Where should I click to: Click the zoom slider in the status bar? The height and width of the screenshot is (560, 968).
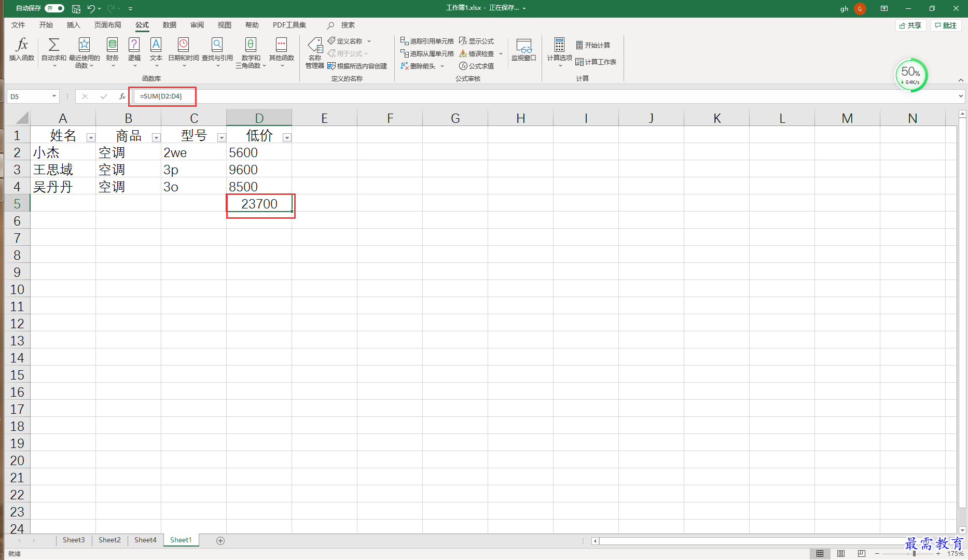click(x=914, y=554)
